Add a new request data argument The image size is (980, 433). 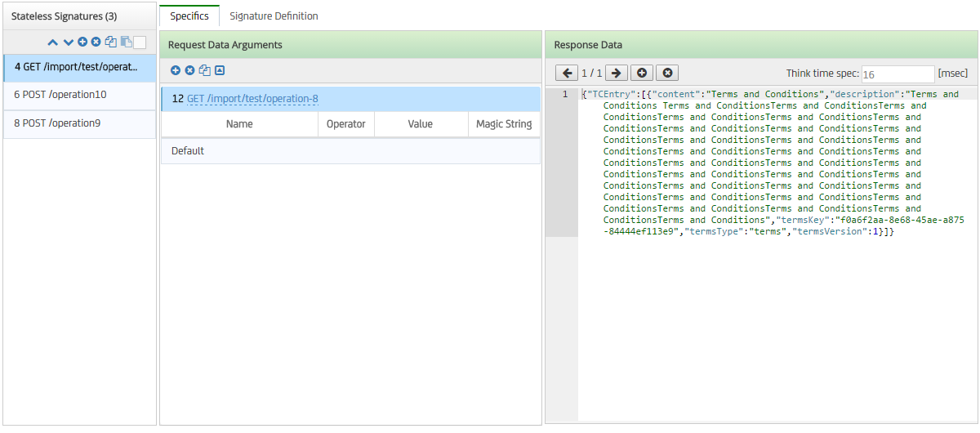click(x=176, y=71)
